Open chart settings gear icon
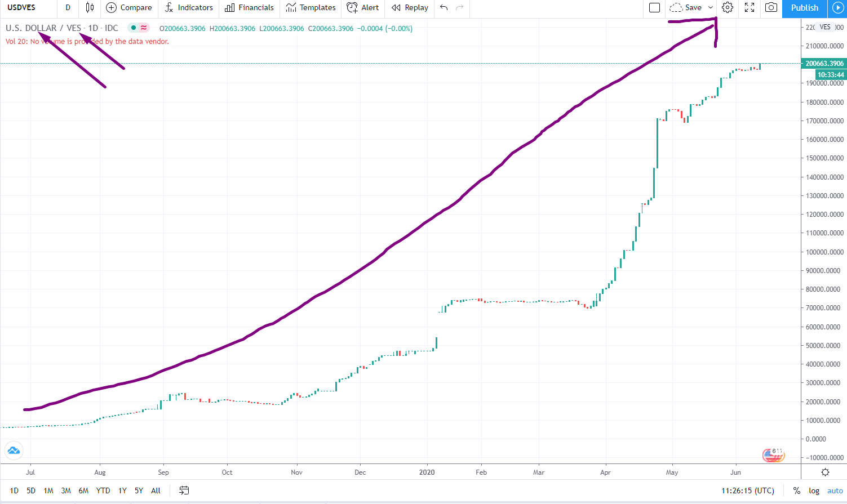 coord(728,8)
